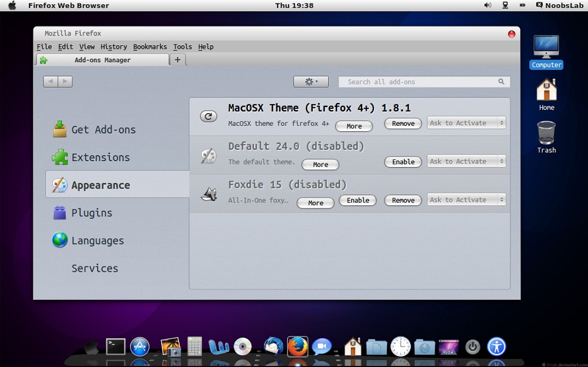Remove the Foxdie 15 theme

click(x=403, y=200)
